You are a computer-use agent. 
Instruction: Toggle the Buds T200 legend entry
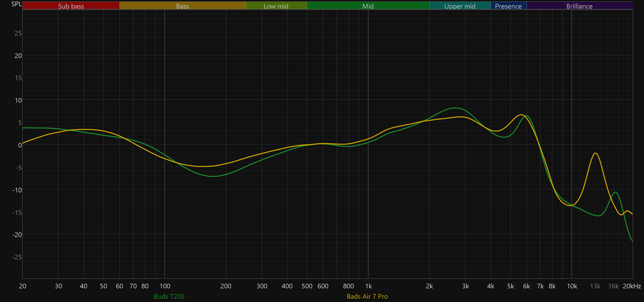click(169, 296)
